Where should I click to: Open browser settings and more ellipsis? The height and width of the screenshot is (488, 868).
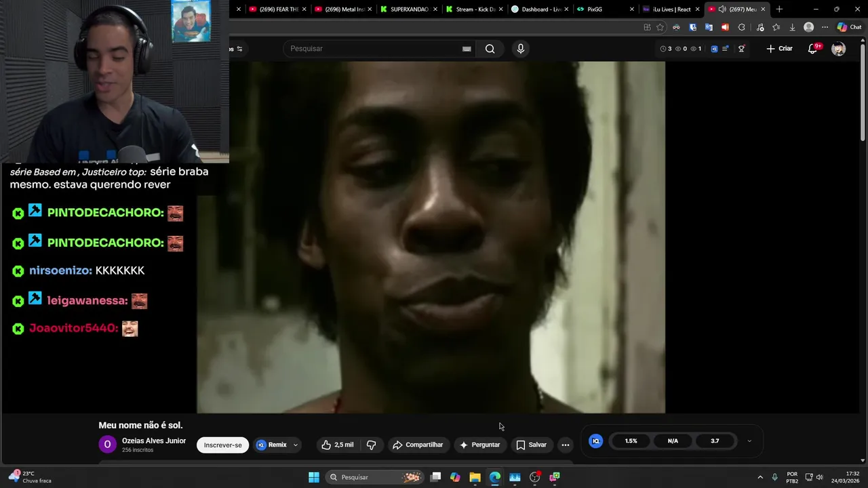pyautogui.click(x=825, y=27)
